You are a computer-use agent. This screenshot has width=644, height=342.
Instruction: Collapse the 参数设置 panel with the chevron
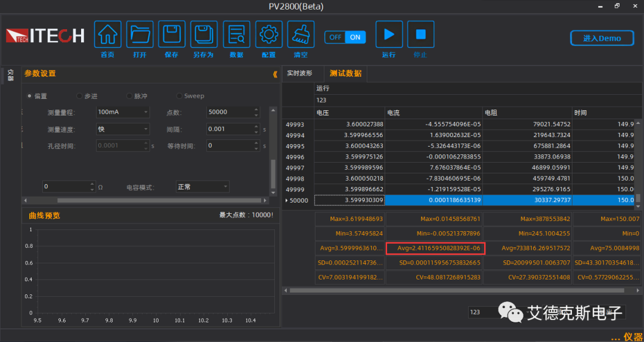point(275,74)
